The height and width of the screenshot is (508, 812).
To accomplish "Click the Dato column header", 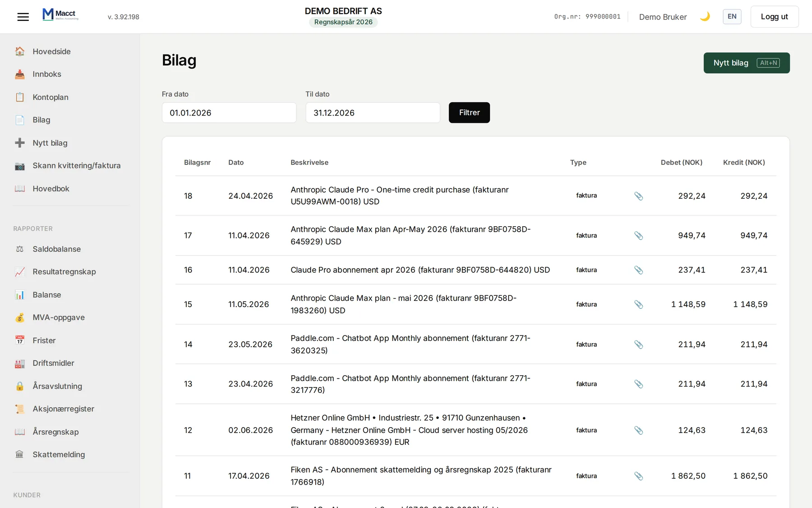I will [x=236, y=163].
